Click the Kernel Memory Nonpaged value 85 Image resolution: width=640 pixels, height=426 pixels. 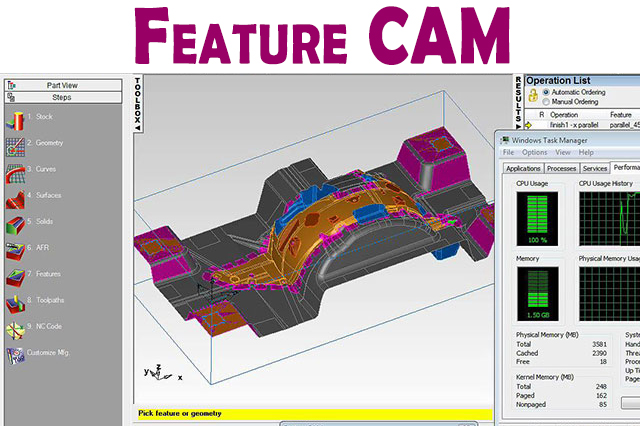[603, 404]
